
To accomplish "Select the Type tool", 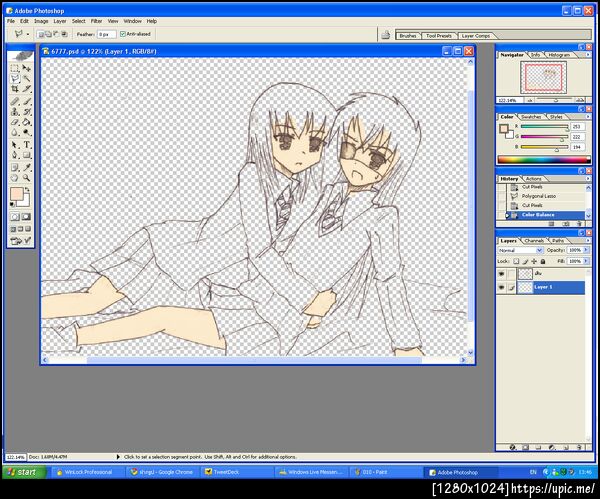I will point(26,145).
